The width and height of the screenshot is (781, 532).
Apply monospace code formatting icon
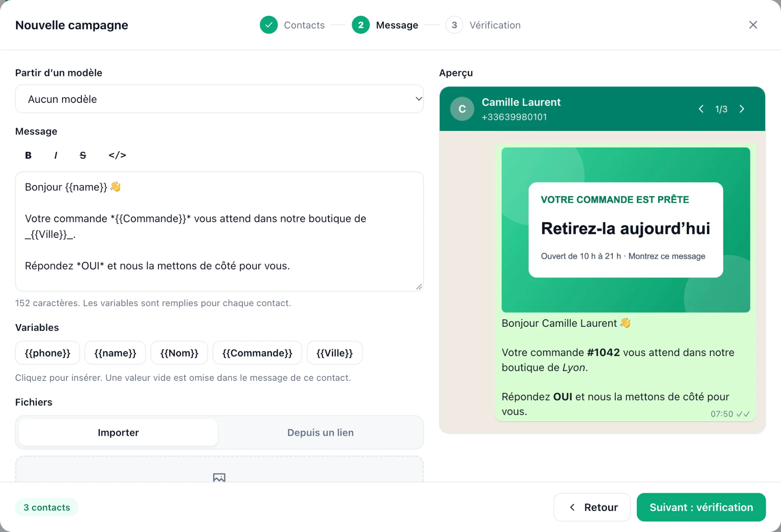click(x=117, y=155)
